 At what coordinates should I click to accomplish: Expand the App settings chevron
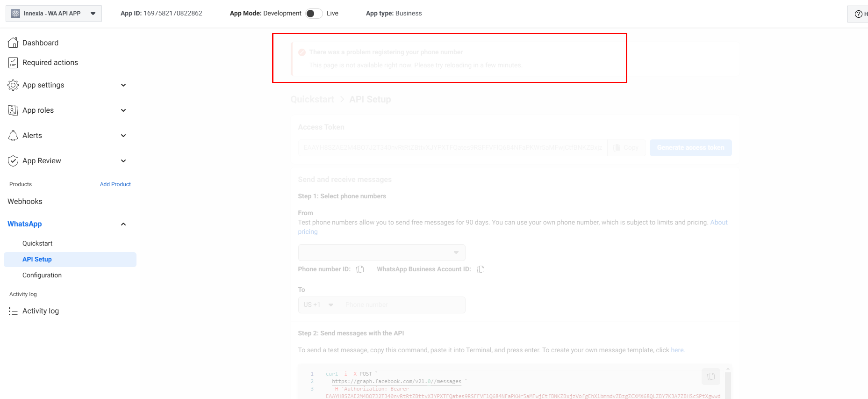(123, 85)
